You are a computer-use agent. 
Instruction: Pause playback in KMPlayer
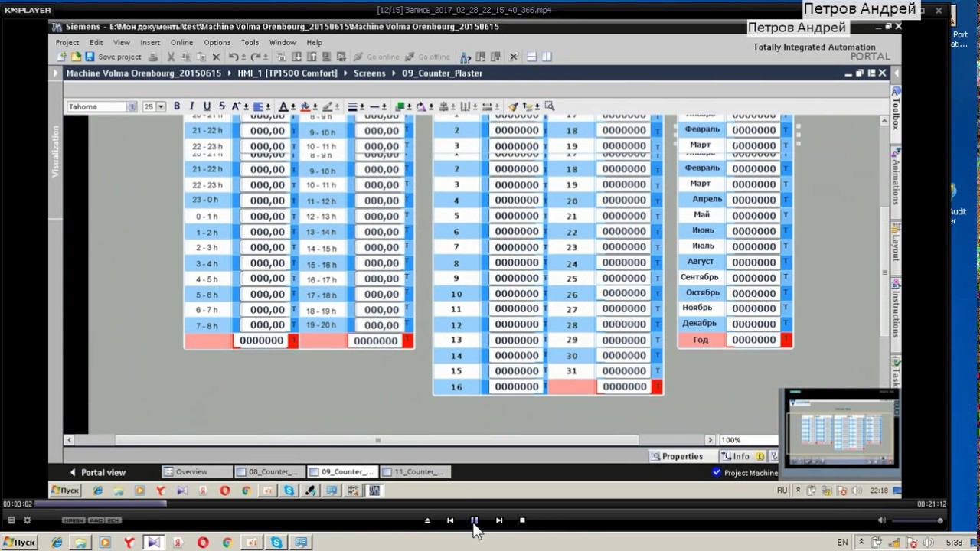[474, 520]
